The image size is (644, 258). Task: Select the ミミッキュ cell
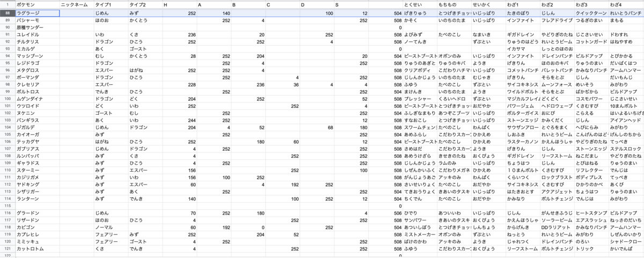(37, 242)
